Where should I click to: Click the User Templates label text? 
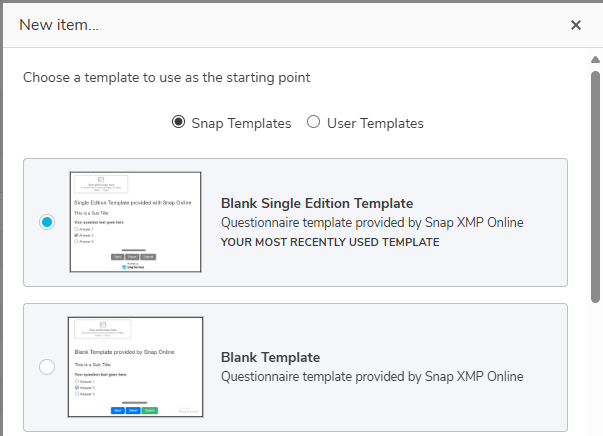[x=375, y=123]
